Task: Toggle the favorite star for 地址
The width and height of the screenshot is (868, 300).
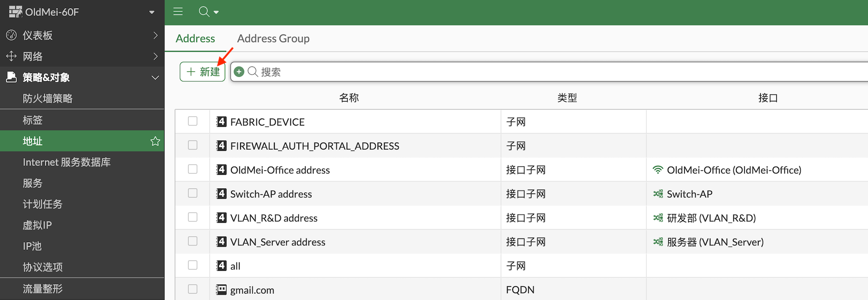Action: pos(155,141)
